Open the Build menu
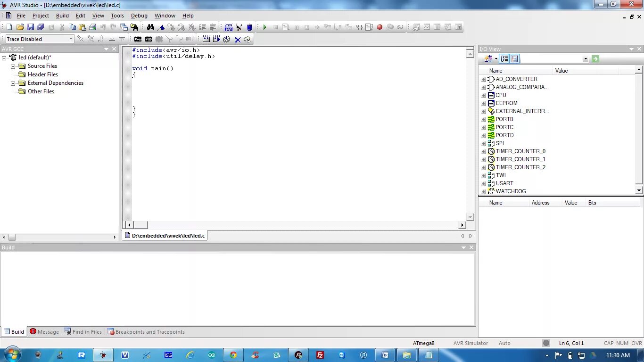Image resolution: width=644 pixels, height=362 pixels. pos(62,16)
